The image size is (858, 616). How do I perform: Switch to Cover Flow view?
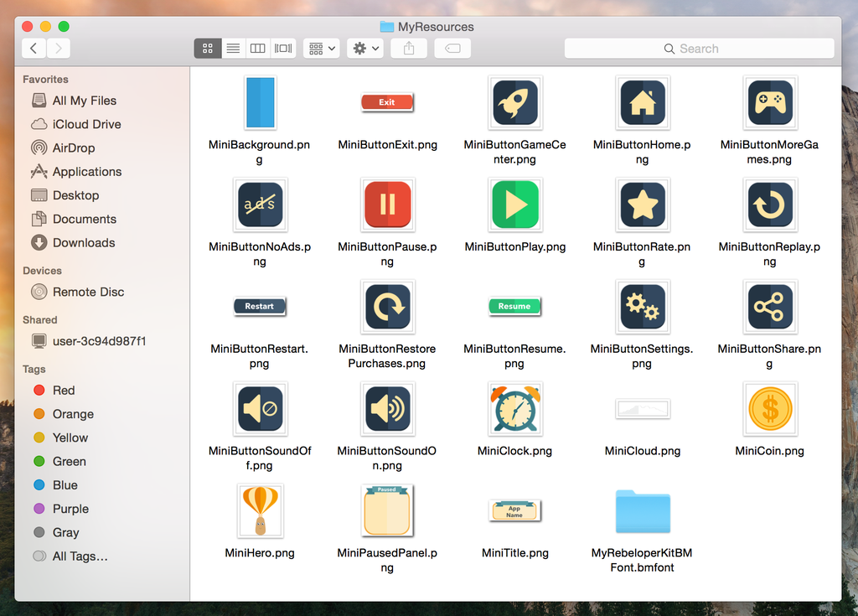(x=283, y=48)
